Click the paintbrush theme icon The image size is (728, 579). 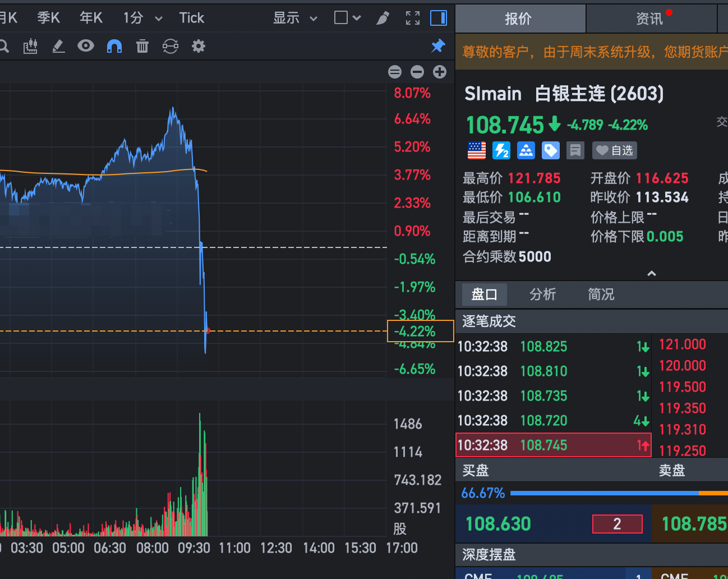(x=383, y=19)
